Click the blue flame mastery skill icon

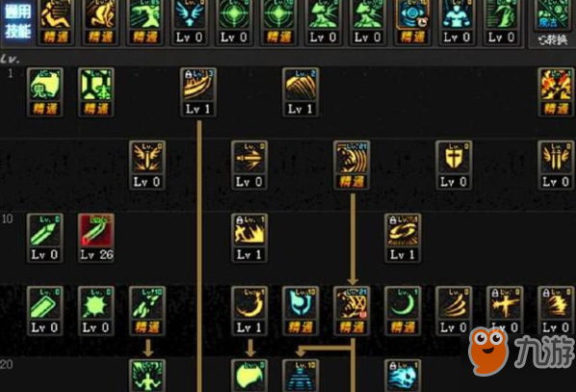301,310
